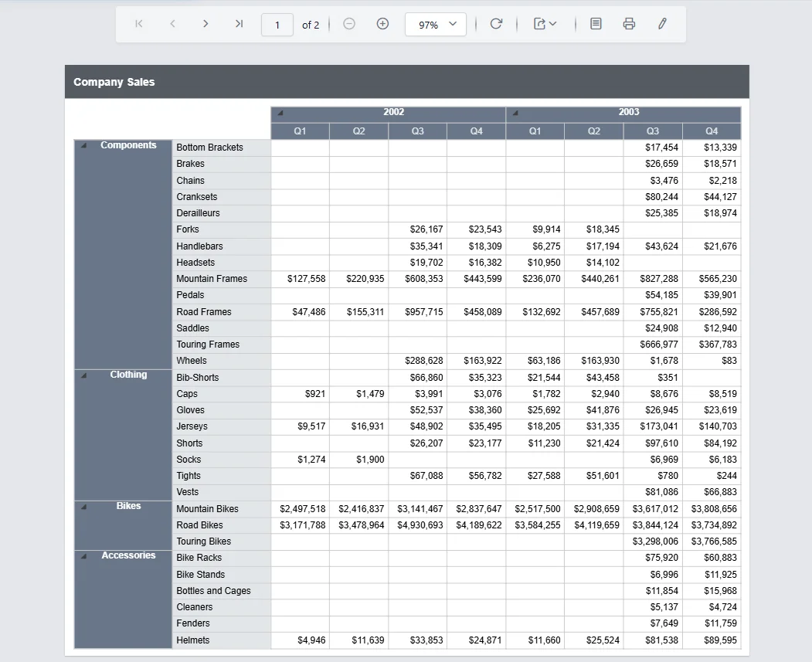
Task: Select the Bottom Brackets row label
Action: [x=209, y=148]
